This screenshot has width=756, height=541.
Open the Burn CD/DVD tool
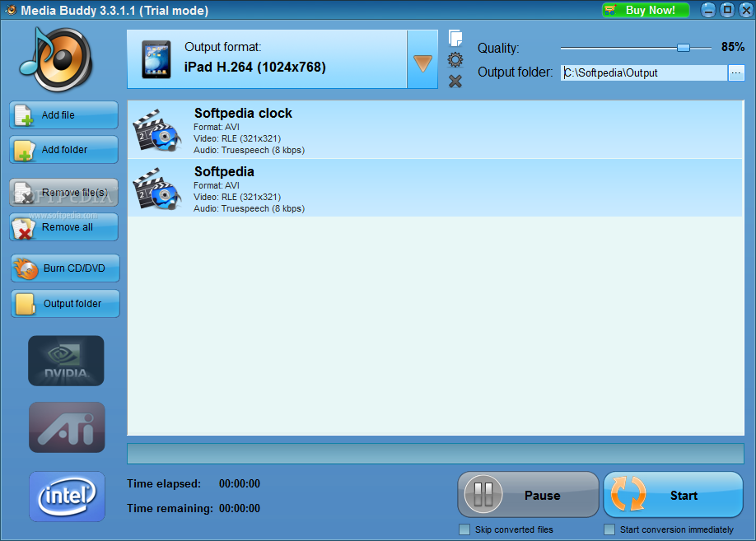[x=65, y=268]
